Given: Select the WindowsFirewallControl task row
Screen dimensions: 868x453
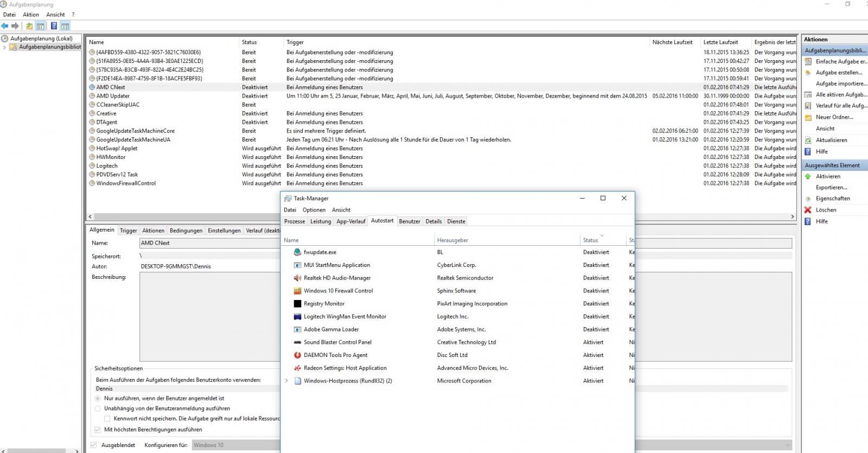Looking at the screenshot, I should pyautogui.click(x=441, y=183).
